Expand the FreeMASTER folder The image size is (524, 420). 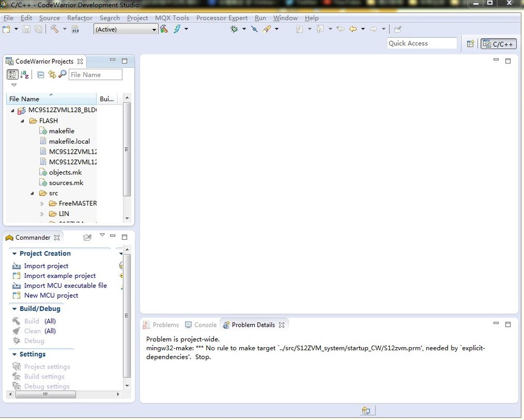coord(42,203)
